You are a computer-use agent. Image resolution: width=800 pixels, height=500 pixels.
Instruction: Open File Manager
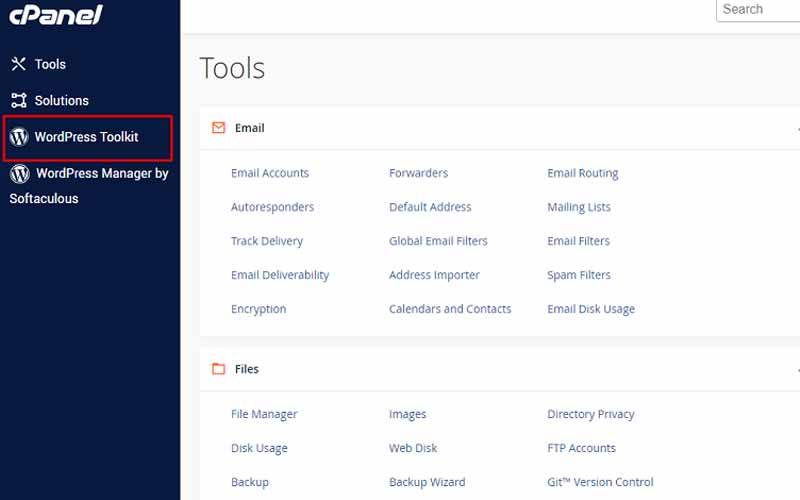264,414
